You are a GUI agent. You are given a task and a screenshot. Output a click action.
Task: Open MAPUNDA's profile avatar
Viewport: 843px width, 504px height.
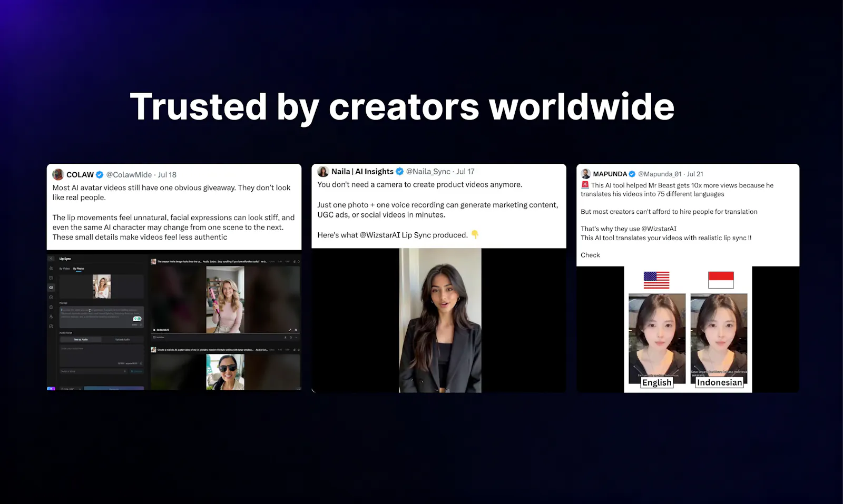pyautogui.click(x=585, y=174)
